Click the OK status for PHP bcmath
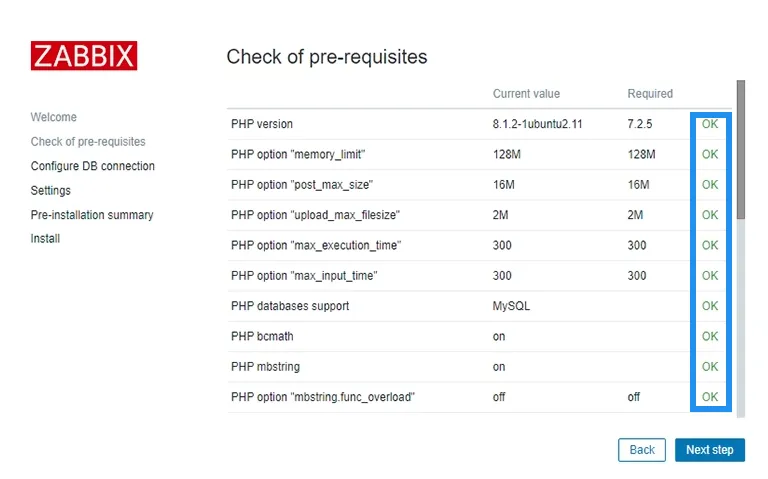Screen dimensions: 768x479 [x=710, y=336]
